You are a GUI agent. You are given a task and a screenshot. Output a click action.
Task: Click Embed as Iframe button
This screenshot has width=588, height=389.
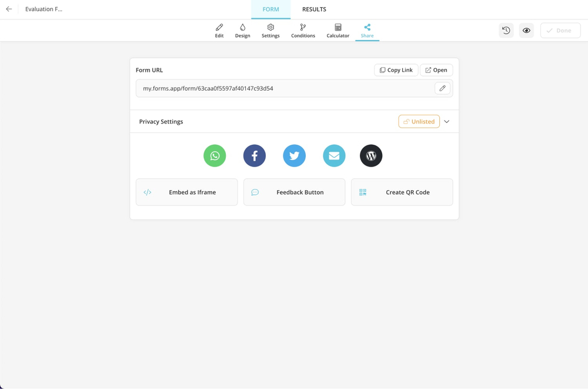pyautogui.click(x=187, y=192)
